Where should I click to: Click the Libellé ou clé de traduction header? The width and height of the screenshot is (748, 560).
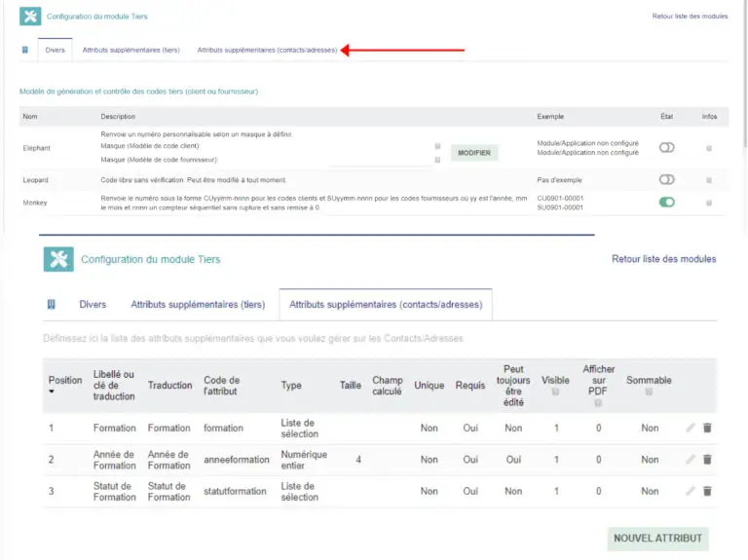coord(114,386)
